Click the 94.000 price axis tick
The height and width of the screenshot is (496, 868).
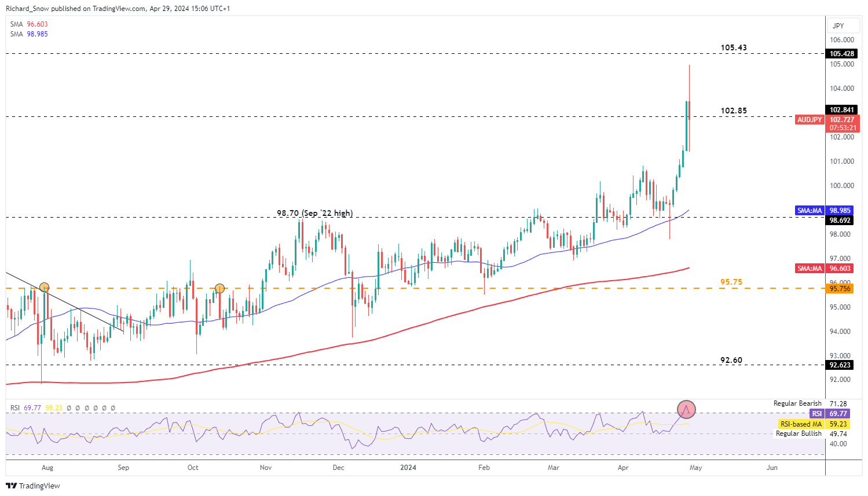[840, 332]
